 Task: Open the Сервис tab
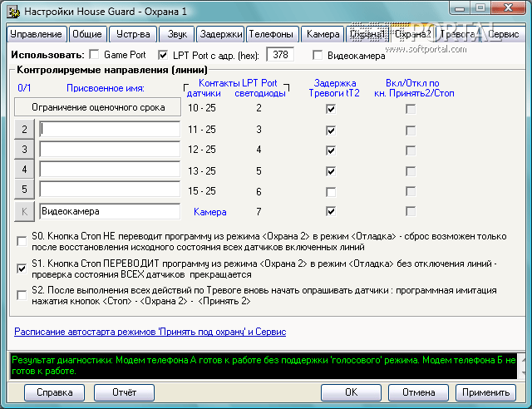tap(504, 34)
